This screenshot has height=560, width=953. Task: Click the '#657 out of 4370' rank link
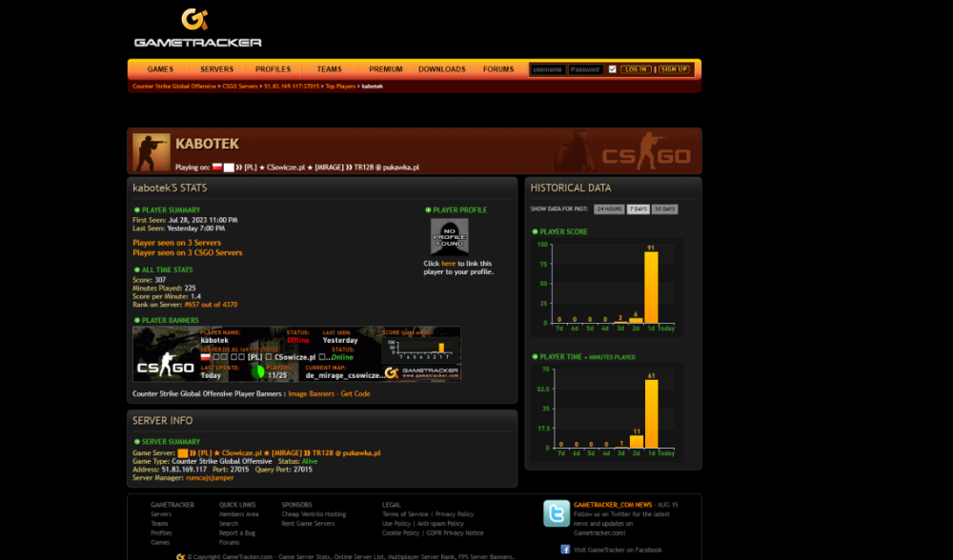point(211,305)
